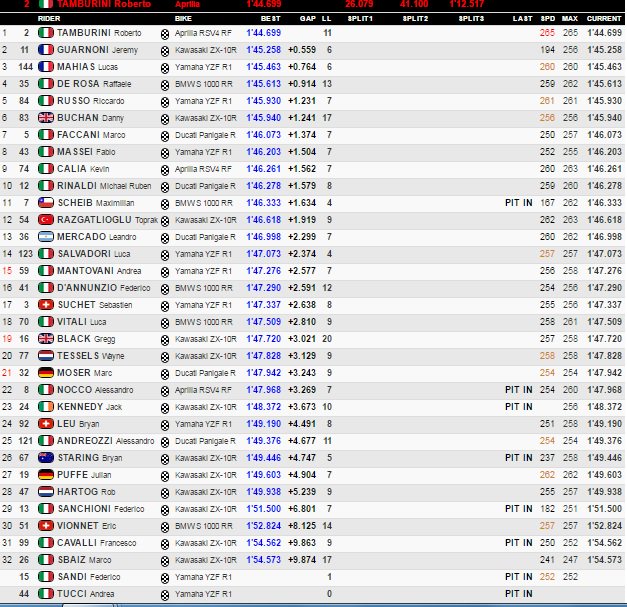Click chequered flag icon in TUCCI row
The image size is (627, 607).
click(165, 595)
